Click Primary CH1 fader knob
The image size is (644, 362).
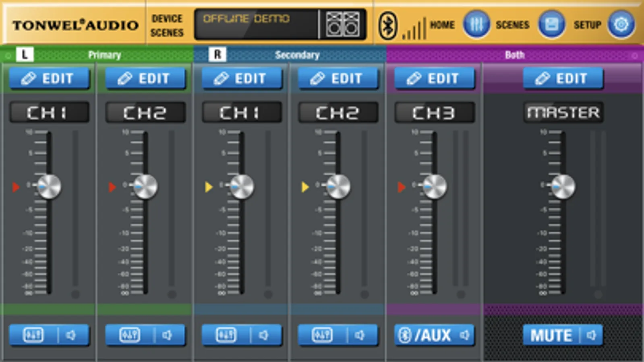pos(49,187)
